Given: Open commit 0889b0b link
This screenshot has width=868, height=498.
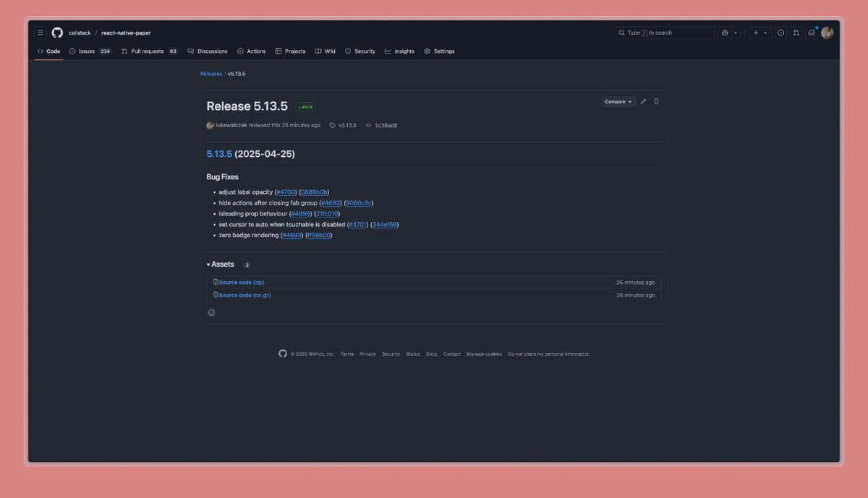Looking at the screenshot, I should [x=315, y=192].
